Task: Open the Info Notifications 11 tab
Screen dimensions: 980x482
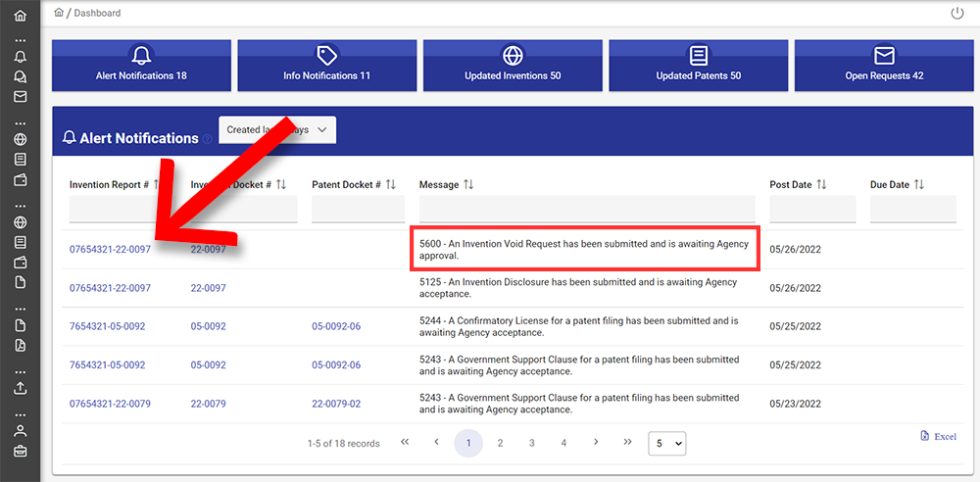Action: pos(327,65)
